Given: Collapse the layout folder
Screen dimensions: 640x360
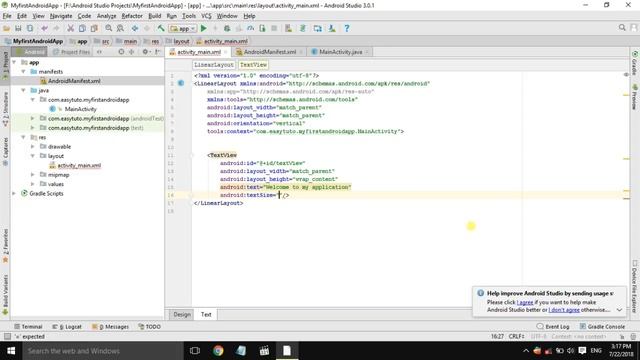Looking at the screenshot, I should (33, 156).
